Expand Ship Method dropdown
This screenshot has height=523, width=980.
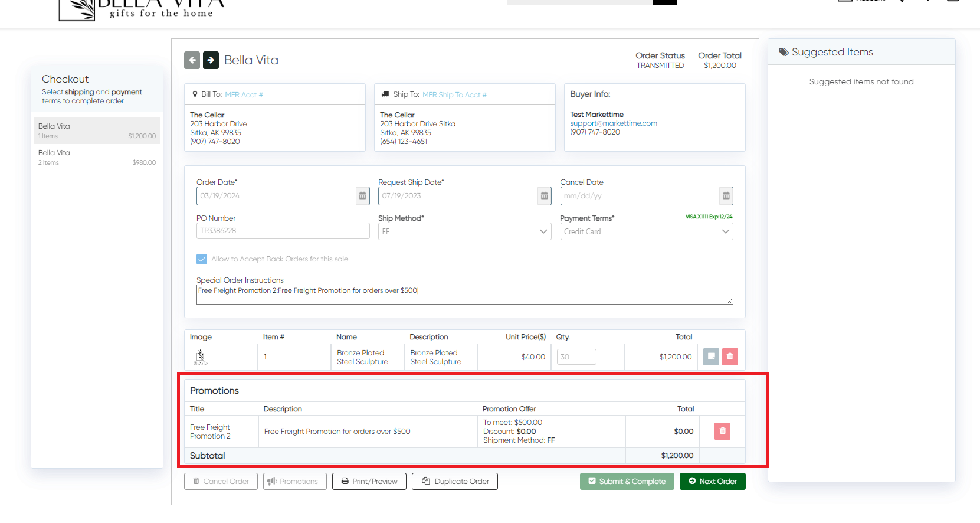pos(465,231)
